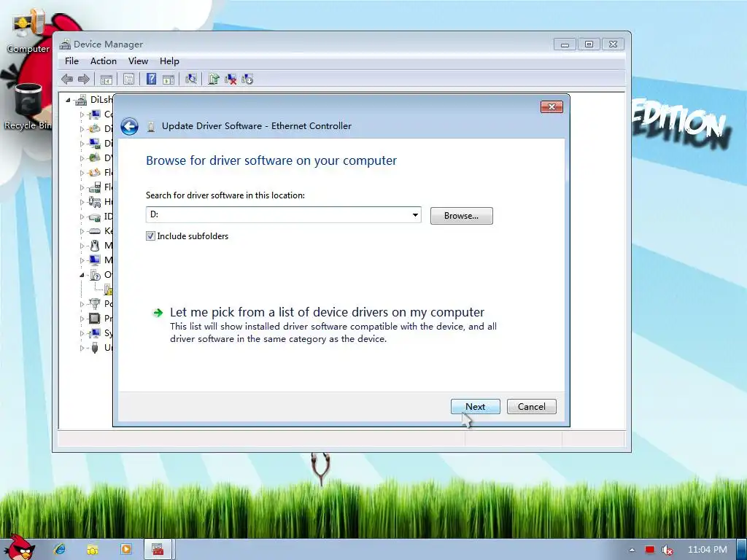Viewport: 747px width, 560px height.
Task: Click the Cancel button
Action: [x=532, y=407]
